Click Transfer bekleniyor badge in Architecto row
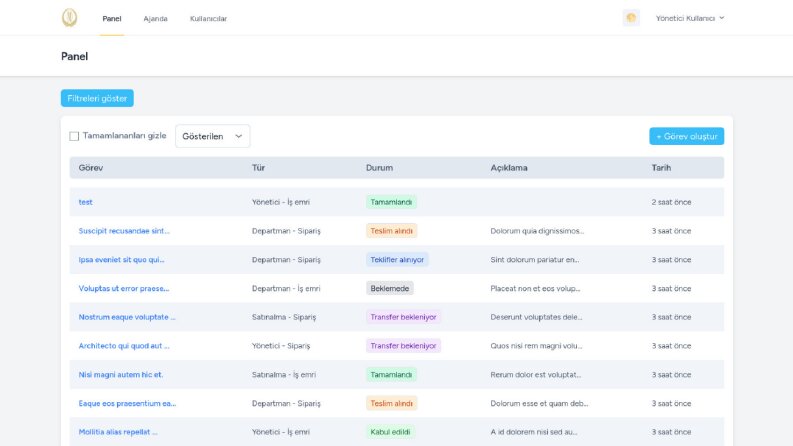The width and height of the screenshot is (793, 446). 403,346
